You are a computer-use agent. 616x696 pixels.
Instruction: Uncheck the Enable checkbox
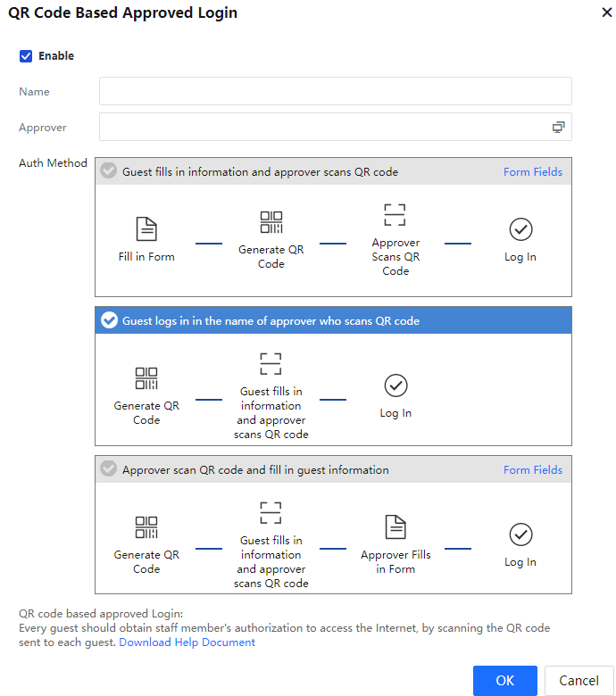(x=26, y=56)
